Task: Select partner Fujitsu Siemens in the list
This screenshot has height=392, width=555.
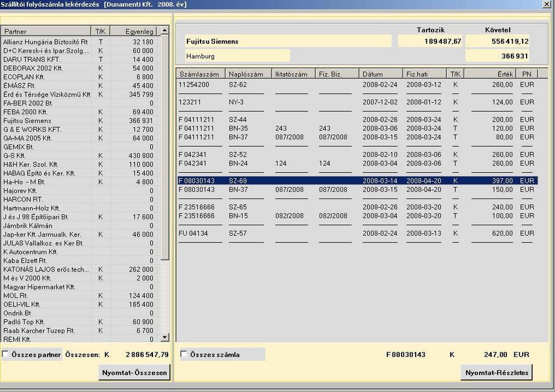Action: 80,121
